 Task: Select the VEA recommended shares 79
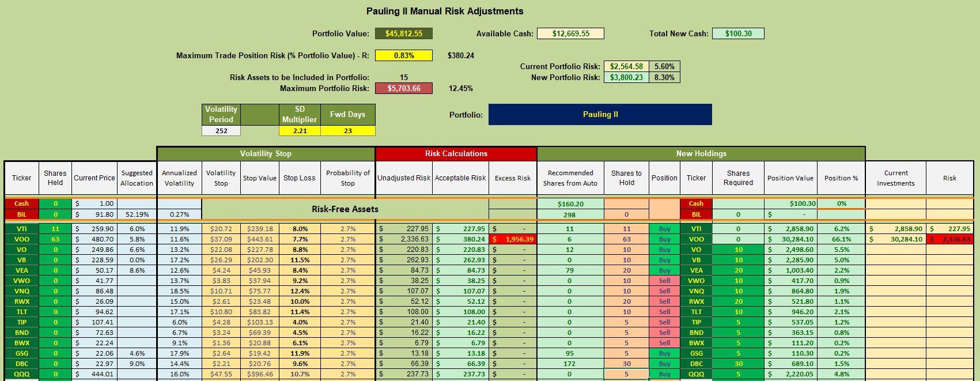click(x=570, y=270)
